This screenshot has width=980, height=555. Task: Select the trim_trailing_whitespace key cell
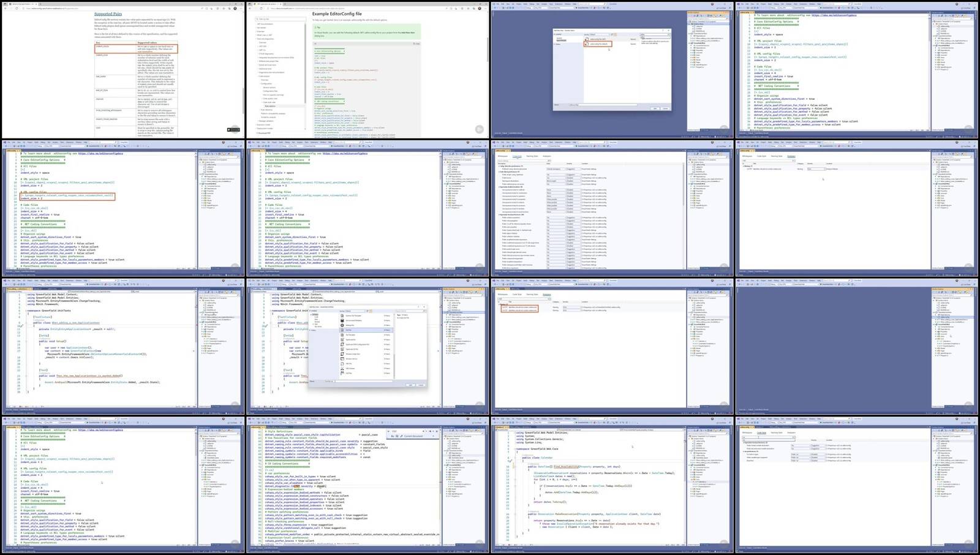[116, 113]
